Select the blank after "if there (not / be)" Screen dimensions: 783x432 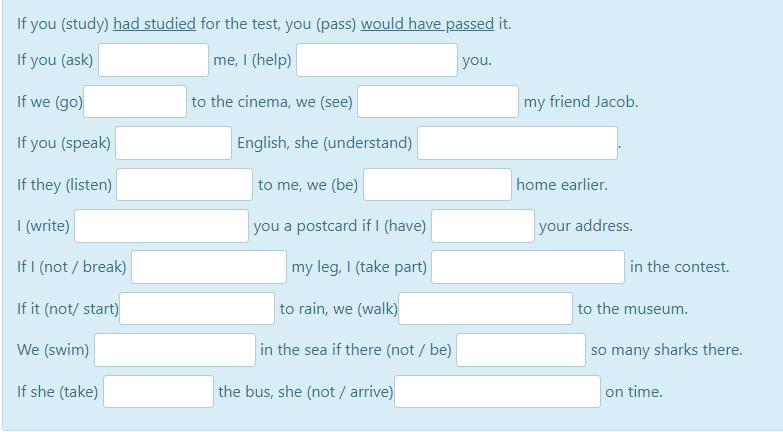[521, 350]
